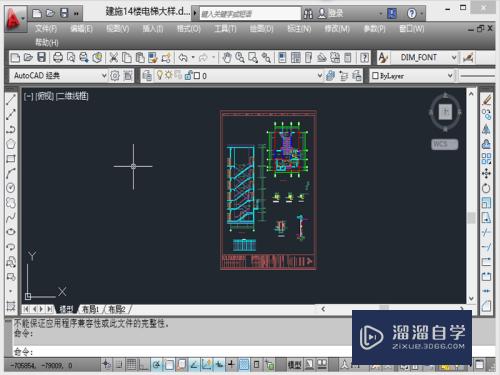
Task: Expand the Undo history dropdown arrow
Action: tap(193, 58)
